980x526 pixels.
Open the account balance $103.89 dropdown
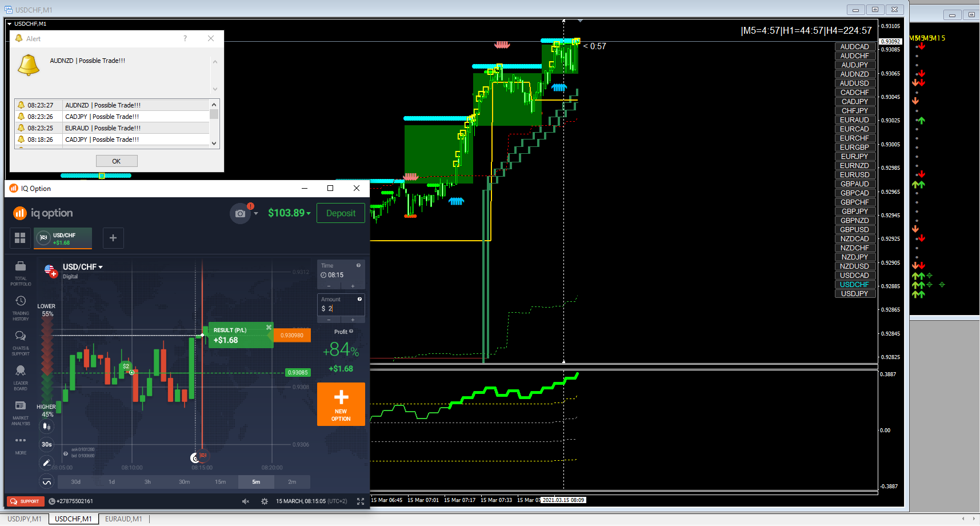click(289, 213)
